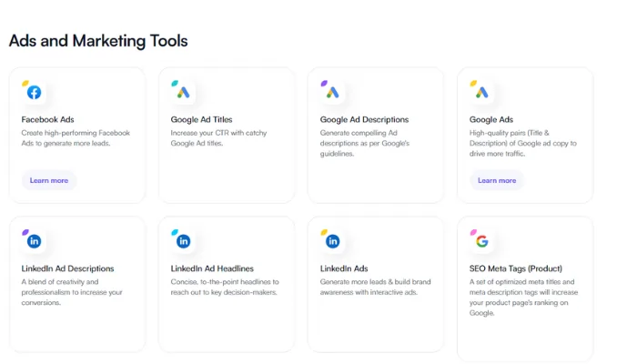637x364 pixels.
Task: Click text 'Create high-performing Facebook Ads to generate more leads.'
Action: click(76, 138)
